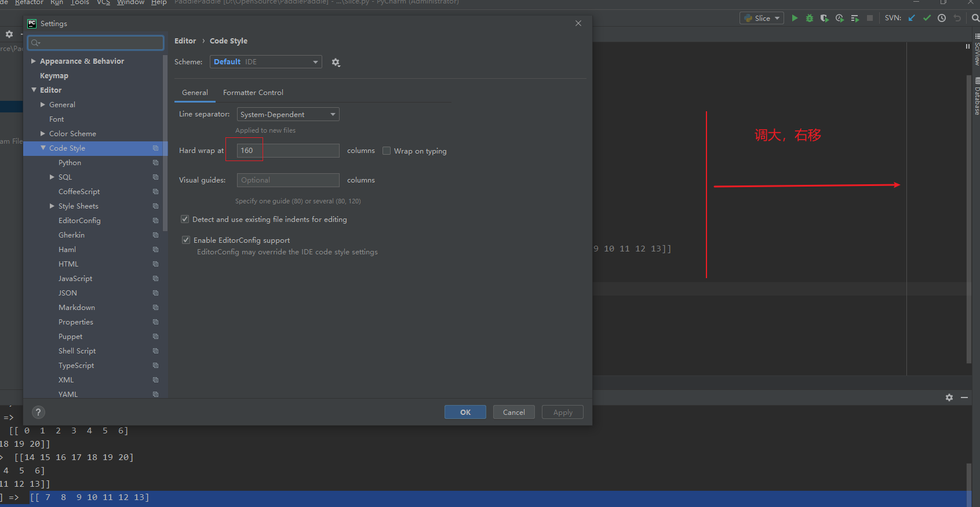Click the Editor breadcrumb link
The height and width of the screenshot is (507, 980).
click(185, 41)
